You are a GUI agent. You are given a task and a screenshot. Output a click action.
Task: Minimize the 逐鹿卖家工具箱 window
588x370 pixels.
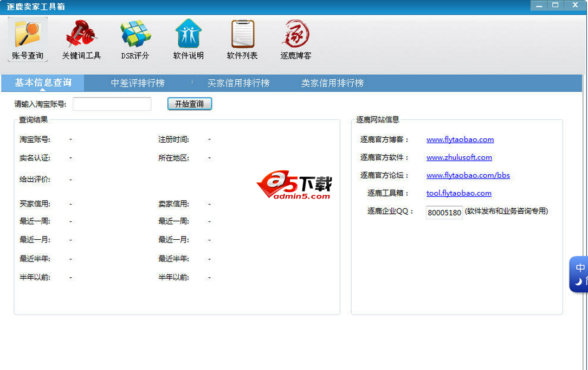[x=539, y=5]
